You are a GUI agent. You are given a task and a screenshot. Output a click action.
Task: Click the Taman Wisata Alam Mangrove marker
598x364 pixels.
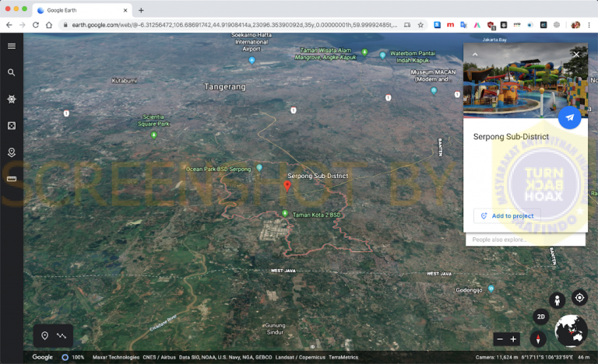pos(364,52)
